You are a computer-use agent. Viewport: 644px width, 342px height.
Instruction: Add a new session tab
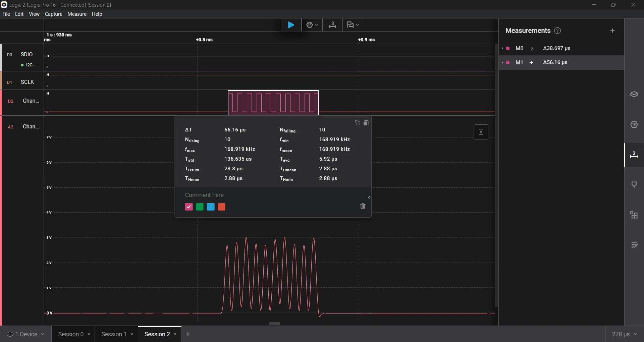tap(188, 334)
